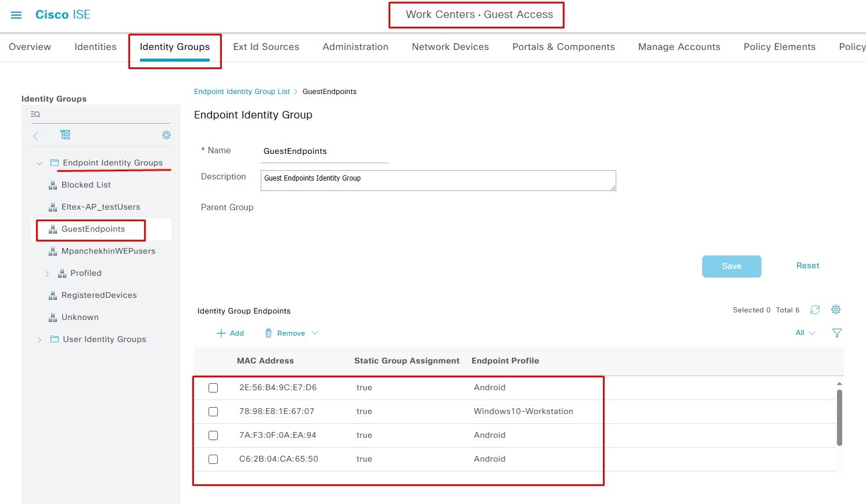Click the endpoints table vertical scrollbar

point(839,418)
